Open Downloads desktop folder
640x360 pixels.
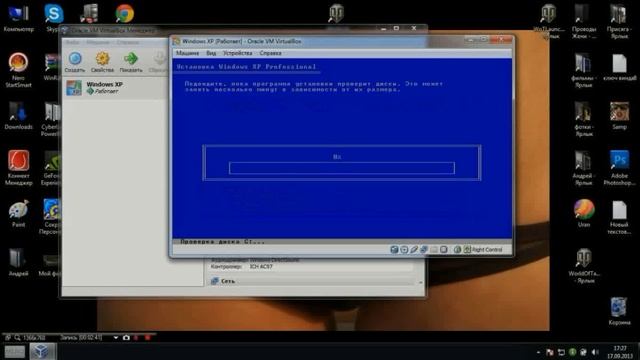[x=18, y=116]
